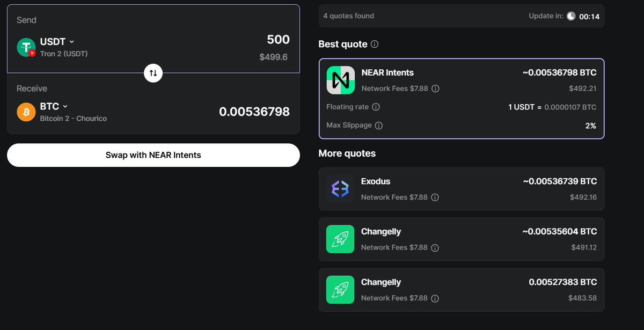Click the NEAR Intents logo
This screenshot has height=330, width=644.
(x=340, y=80)
